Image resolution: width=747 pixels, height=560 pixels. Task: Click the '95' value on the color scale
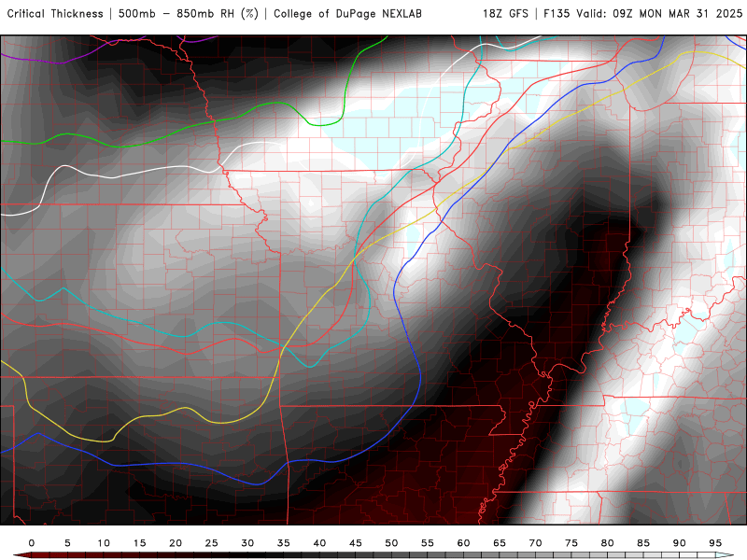(715, 543)
